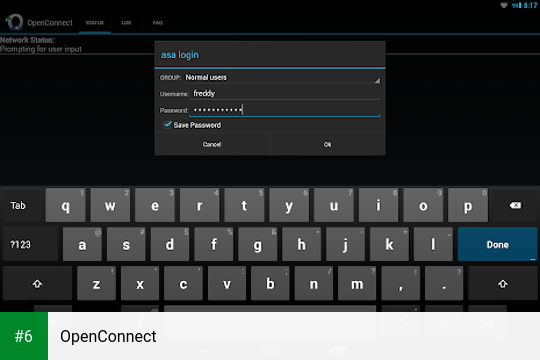Tap the n key
Viewport: 540px width, 360px height.
[x=314, y=284]
